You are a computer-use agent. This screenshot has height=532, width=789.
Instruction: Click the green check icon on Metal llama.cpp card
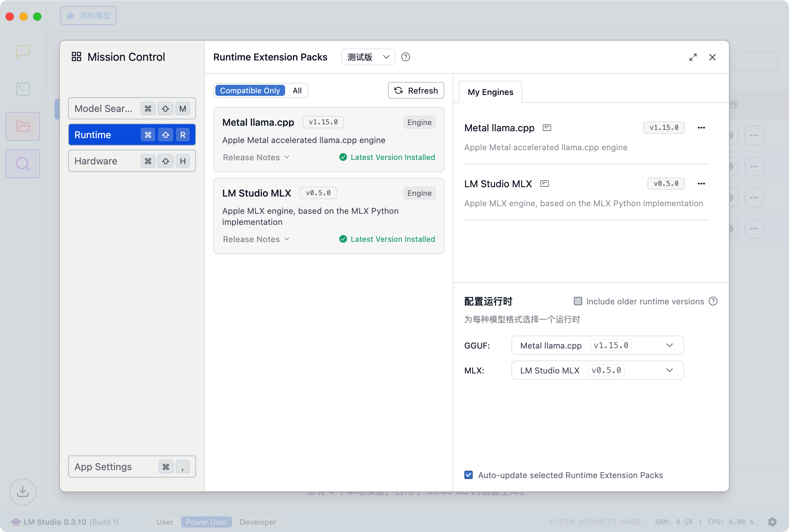[343, 157]
